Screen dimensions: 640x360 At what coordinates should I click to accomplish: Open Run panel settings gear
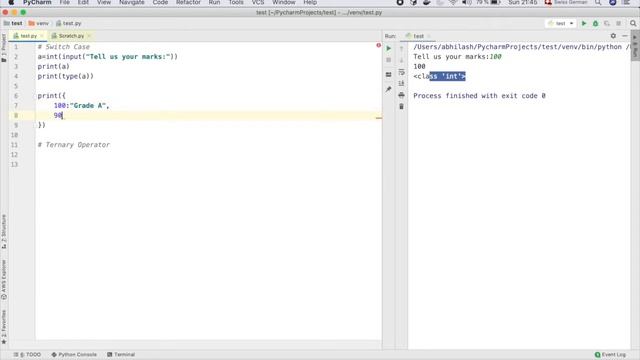click(x=613, y=36)
